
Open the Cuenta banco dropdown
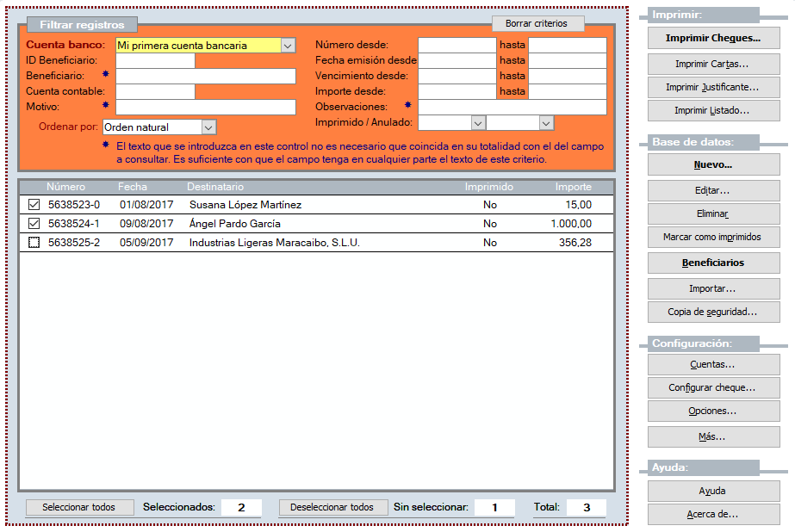click(x=288, y=44)
